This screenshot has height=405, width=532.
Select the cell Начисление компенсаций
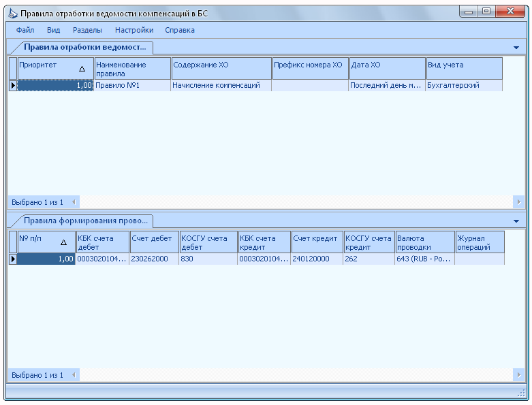click(x=221, y=85)
